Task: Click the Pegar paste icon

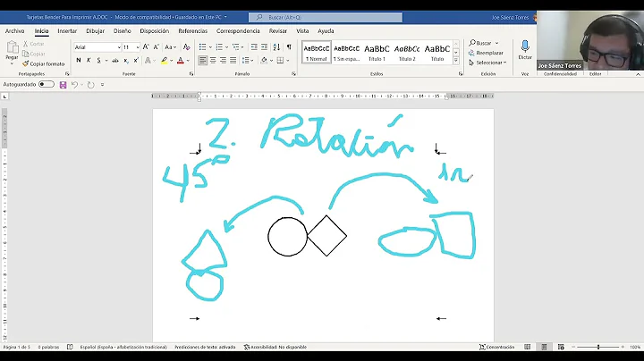Action: pos(12,47)
